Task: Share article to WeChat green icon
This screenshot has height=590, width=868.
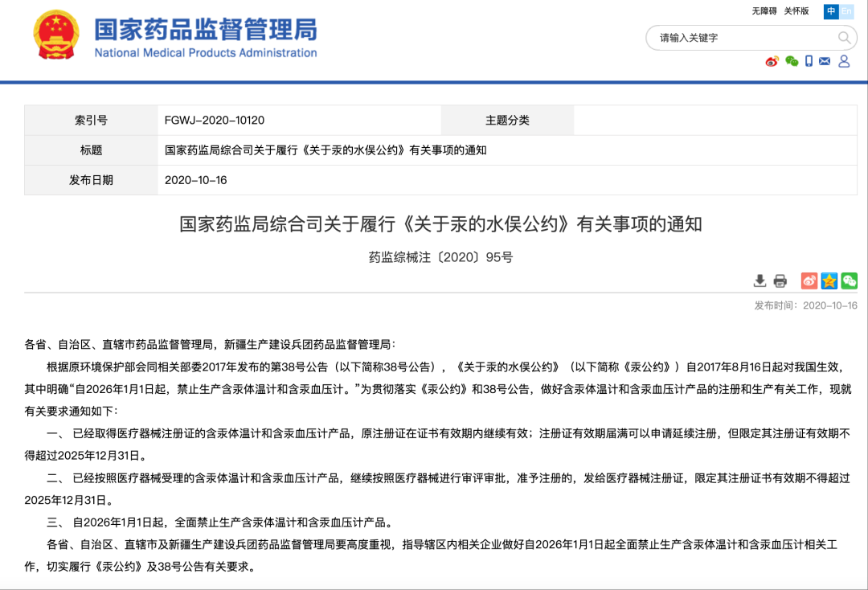Action: click(850, 281)
